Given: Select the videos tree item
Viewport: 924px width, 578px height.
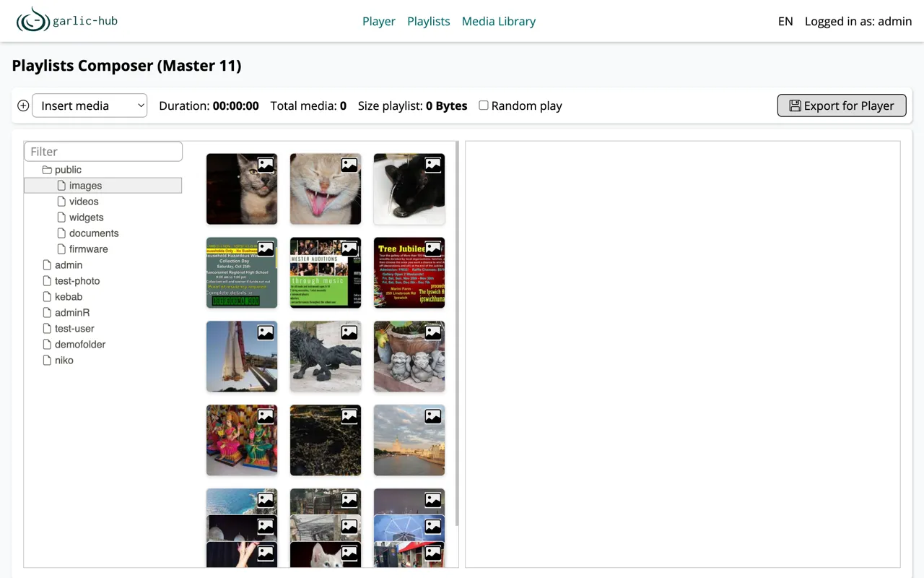Looking at the screenshot, I should (84, 202).
